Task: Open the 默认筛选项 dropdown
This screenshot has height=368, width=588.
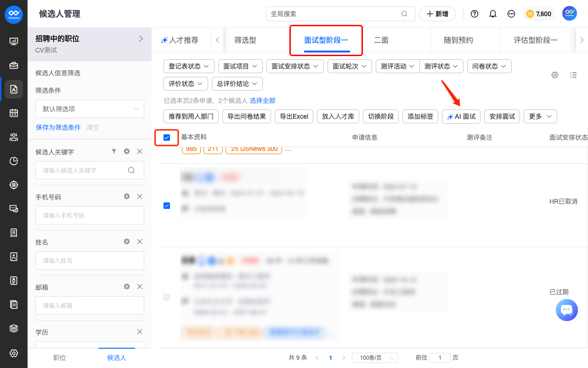Action: (x=90, y=109)
